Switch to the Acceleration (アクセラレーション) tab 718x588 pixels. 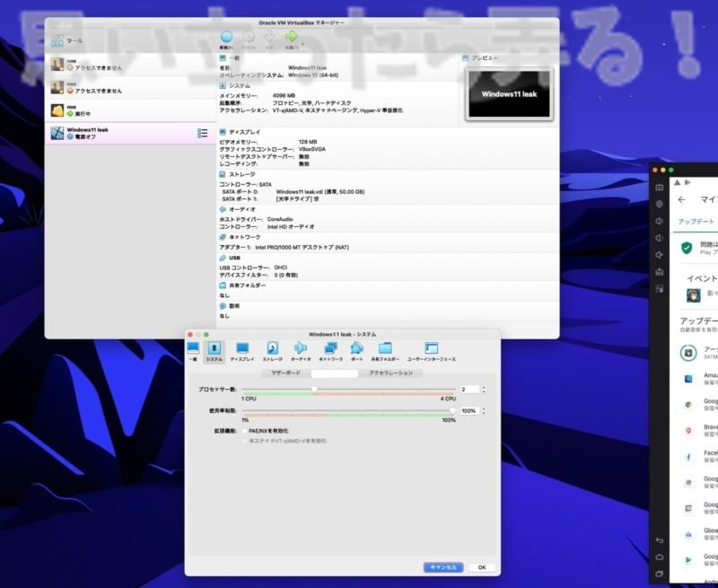(x=390, y=373)
